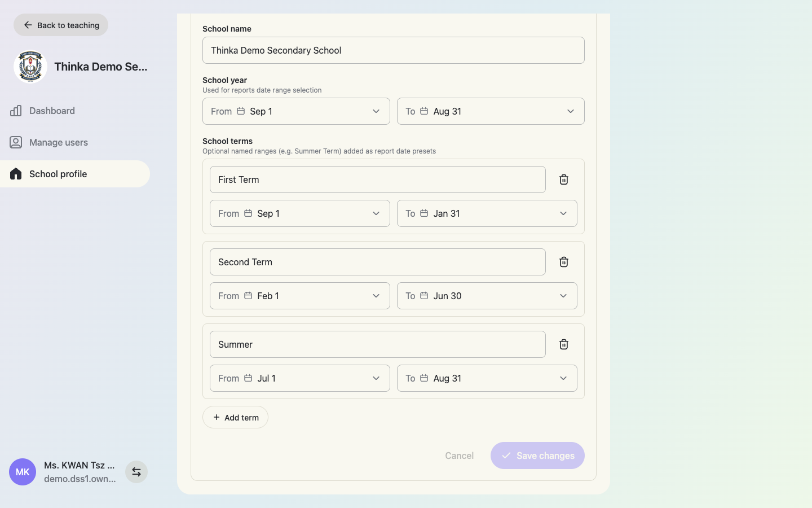812x508 pixels.
Task: Click the Manage users person icon
Action: pos(16,142)
